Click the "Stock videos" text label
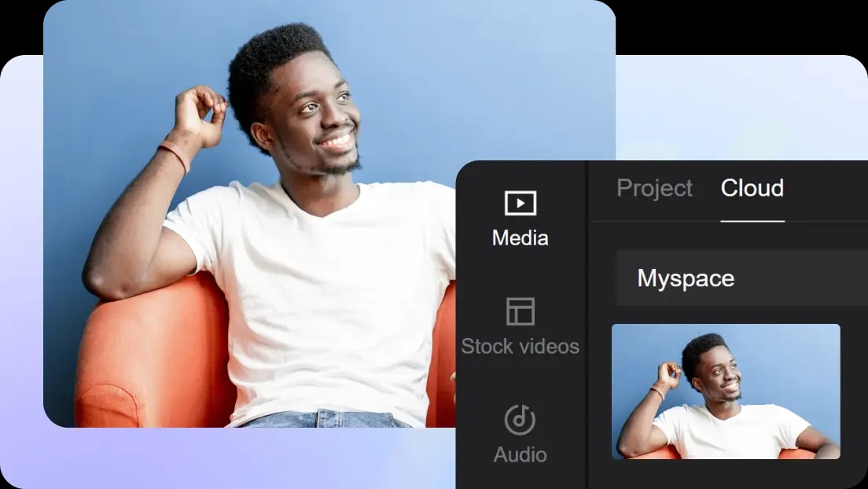Screen dimensions: 868x489 tap(520, 346)
